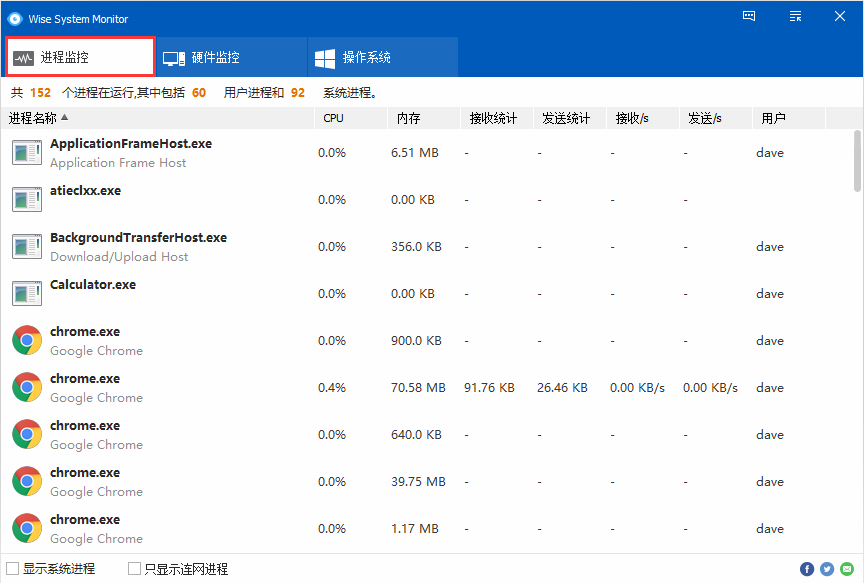Switch to the 进程监控 tab
This screenshot has height=583, width=864.
point(80,57)
